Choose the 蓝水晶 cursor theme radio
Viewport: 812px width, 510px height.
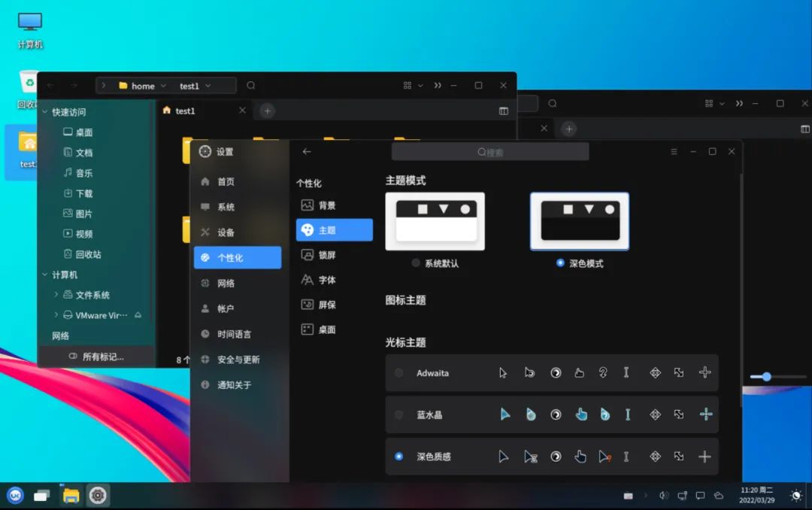point(398,414)
